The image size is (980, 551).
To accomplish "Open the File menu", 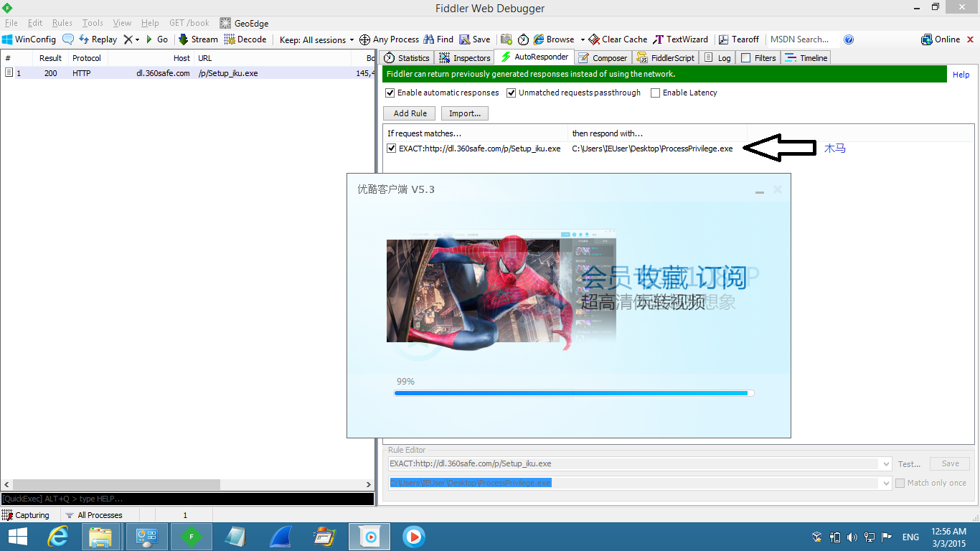I will [11, 23].
